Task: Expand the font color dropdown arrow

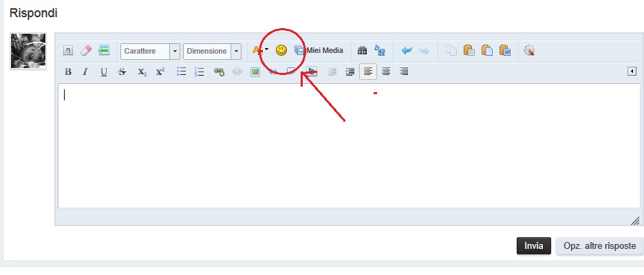Action: (x=267, y=49)
